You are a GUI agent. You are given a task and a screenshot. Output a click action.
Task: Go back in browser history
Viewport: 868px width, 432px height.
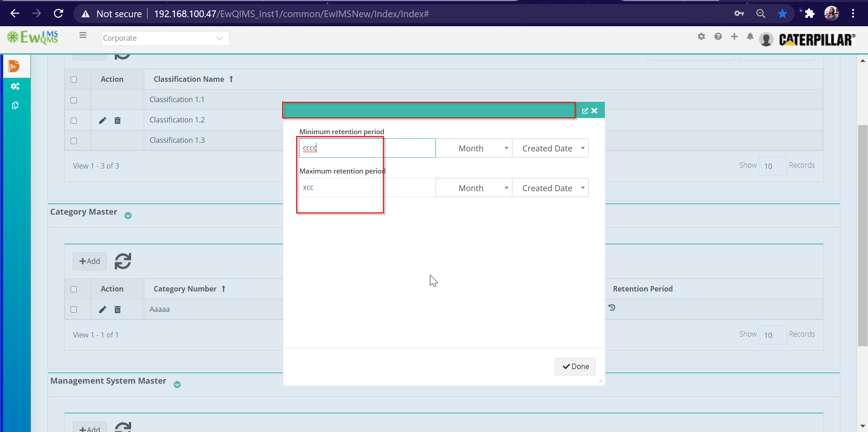pyautogui.click(x=15, y=14)
